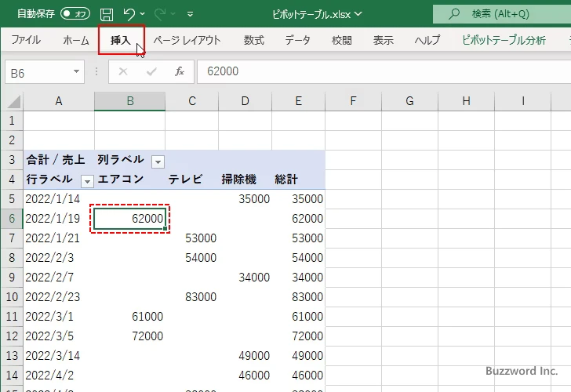Open the Undo history dropdown arrow

click(143, 14)
